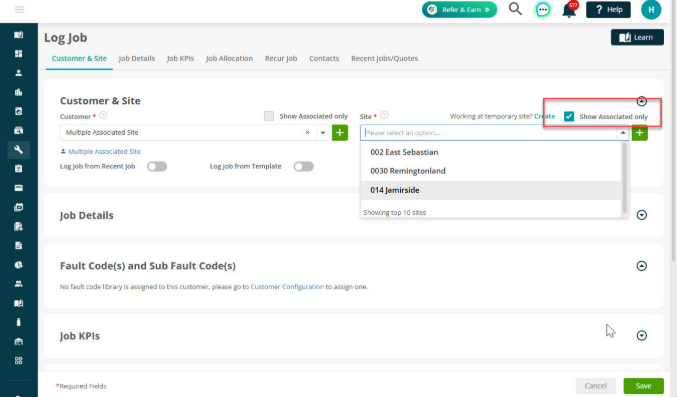Expand the Job Details section

(x=642, y=215)
